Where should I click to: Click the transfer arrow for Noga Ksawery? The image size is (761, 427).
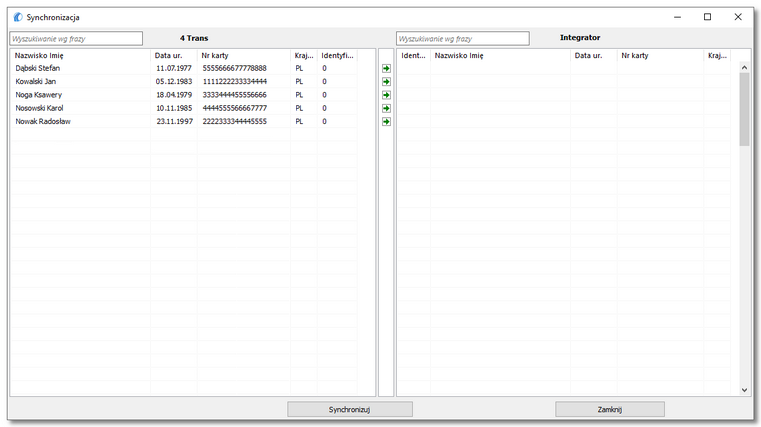click(386, 95)
